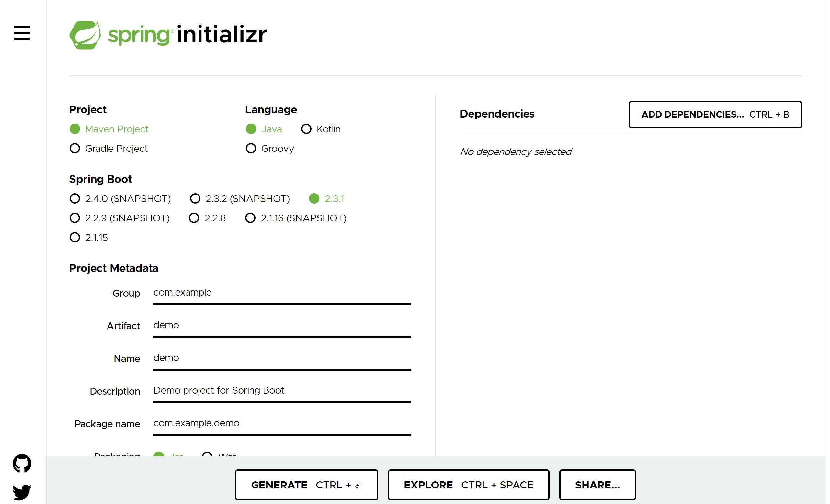Click the Share button
Screen dimensions: 830x504
pyautogui.click(x=597, y=485)
